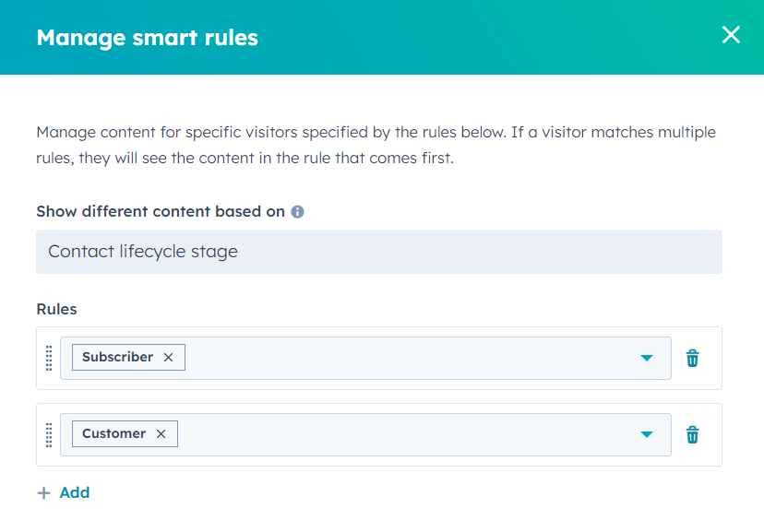Screen dimensions: 764x532
Task: Delete the Subscriber rule via trash icon
Action: point(692,358)
